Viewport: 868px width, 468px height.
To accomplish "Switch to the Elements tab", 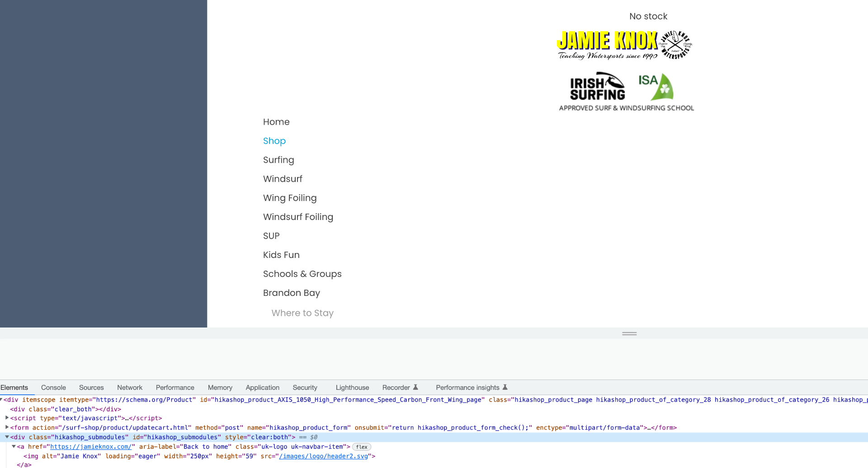I will pyautogui.click(x=14, y=388).
